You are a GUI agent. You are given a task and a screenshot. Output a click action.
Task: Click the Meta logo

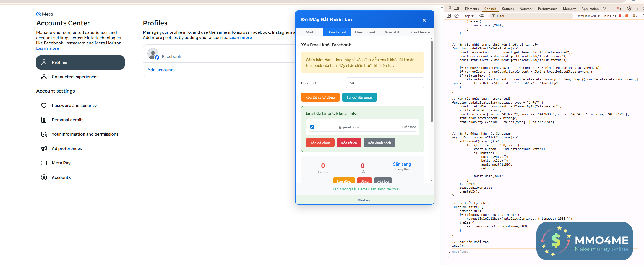(45, 14)
